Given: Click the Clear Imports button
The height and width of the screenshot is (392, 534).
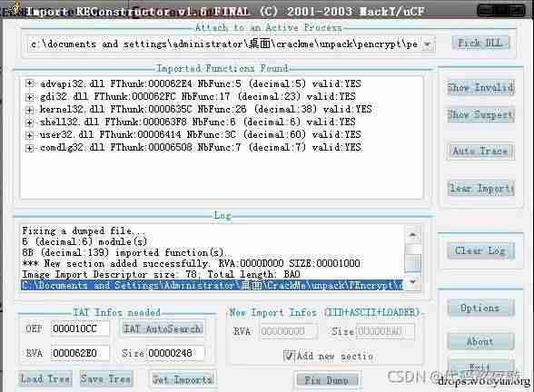Looking at the screenshot, I should tap(480, 188).
